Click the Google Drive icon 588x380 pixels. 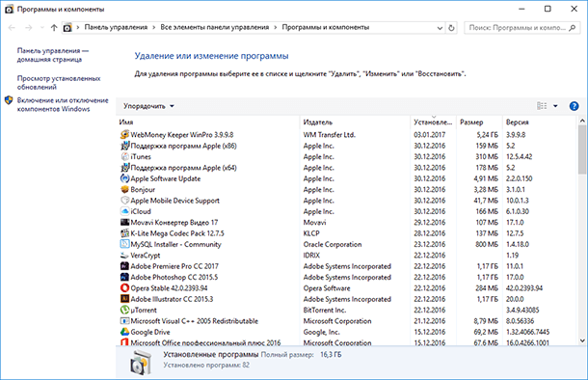point(124,332)
